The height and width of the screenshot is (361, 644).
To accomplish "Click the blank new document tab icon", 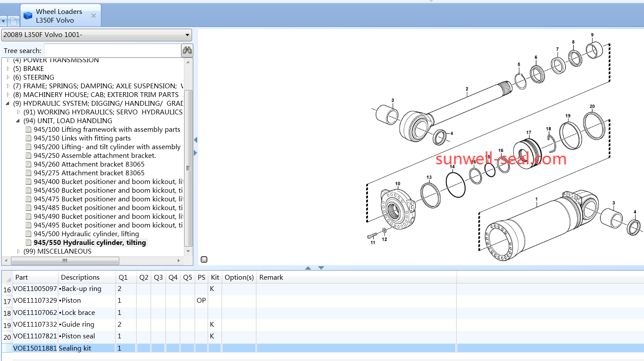I will [x=14, y=21].
